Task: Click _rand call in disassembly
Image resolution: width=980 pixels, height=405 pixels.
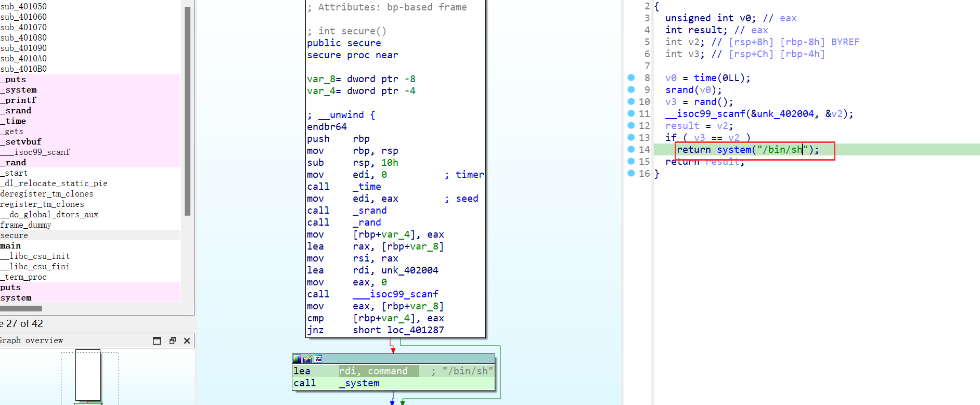Action: 367,222
